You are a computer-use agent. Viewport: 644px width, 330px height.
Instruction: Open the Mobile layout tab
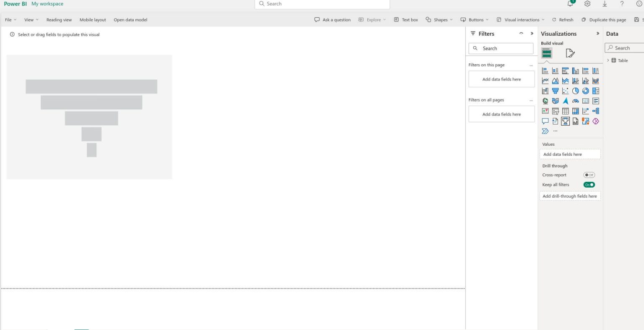[x=92, y=20]
